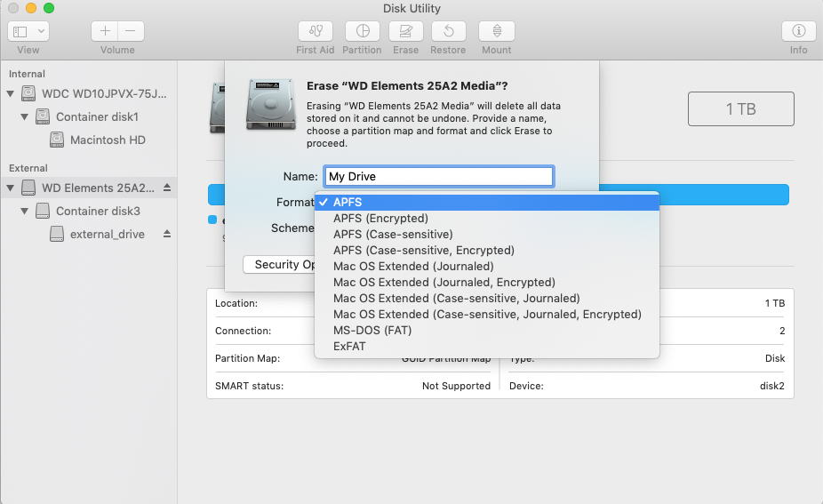Select the external_drive label in sidebar
Viewport: 823px width, 504px height.
tap(107, 234)
